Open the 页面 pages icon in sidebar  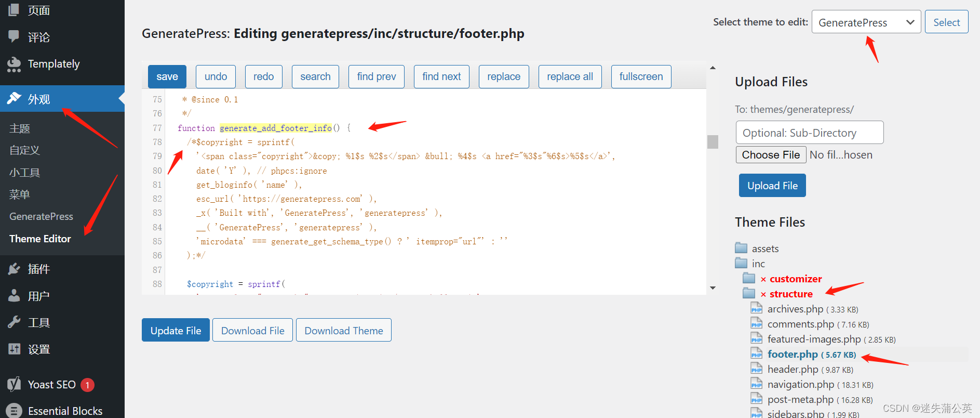14,9
